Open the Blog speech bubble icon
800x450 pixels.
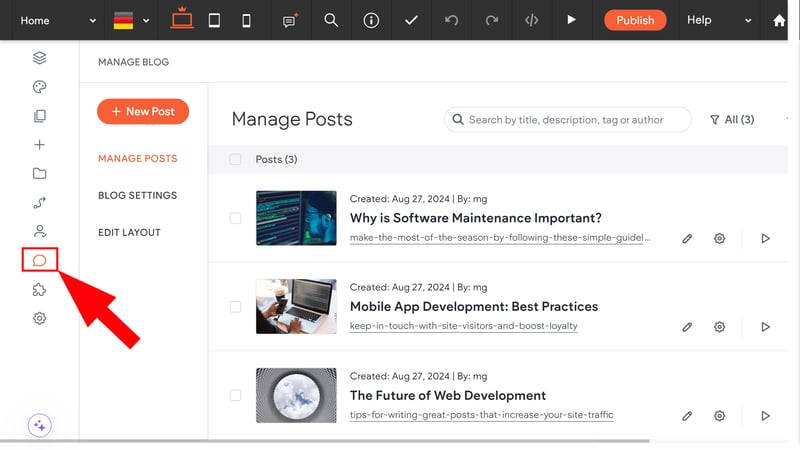[39, 260]
